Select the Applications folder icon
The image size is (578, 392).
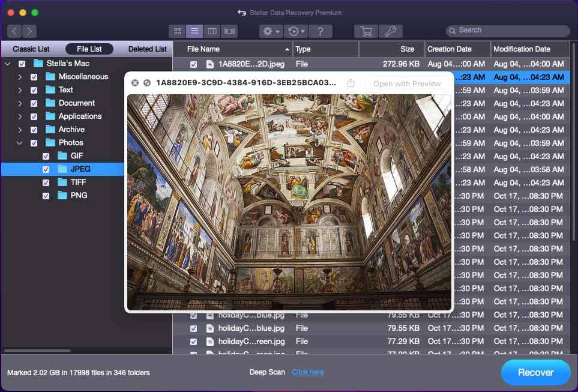point(50,116)
